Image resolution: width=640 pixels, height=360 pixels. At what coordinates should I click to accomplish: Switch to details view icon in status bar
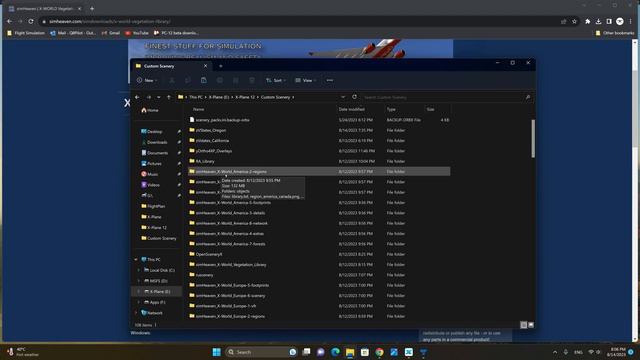pyautogui.click(x=523, y=325)
